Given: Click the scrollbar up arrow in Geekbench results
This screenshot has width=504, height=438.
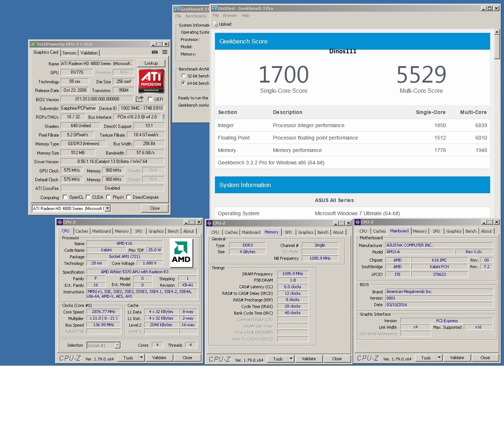Looking at the screenshot, I should click(497, 32).
